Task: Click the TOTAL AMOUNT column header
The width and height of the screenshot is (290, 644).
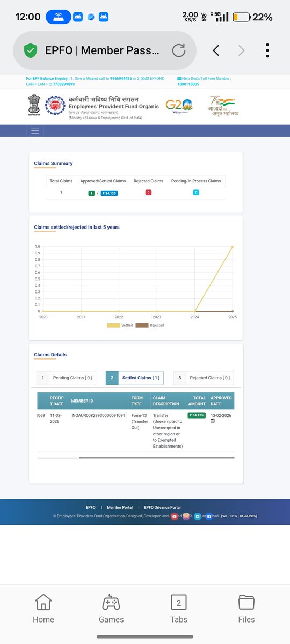Action: pos(196,400)
